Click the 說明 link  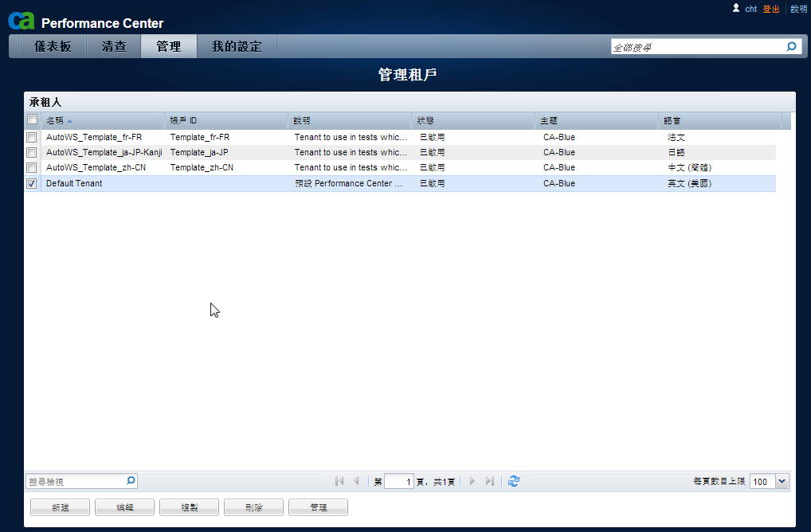click(x=798, y=9)
